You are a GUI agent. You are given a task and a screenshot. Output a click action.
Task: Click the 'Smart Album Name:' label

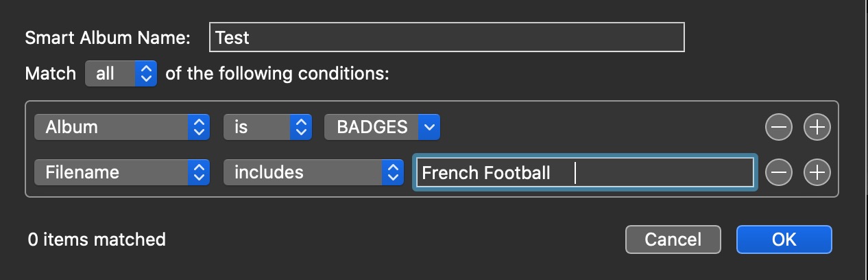point(108,38)
